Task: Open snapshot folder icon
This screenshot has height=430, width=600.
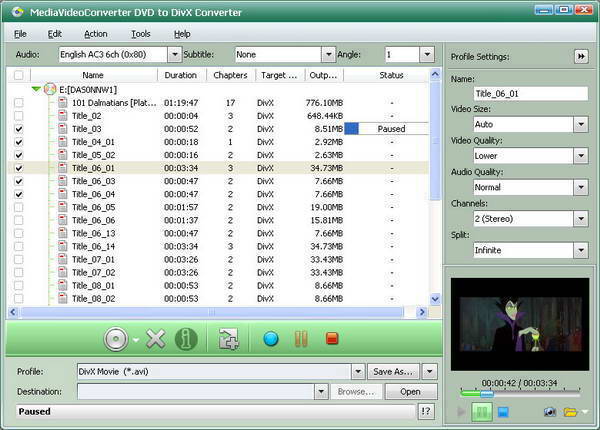Action: [x=570, y=412]
